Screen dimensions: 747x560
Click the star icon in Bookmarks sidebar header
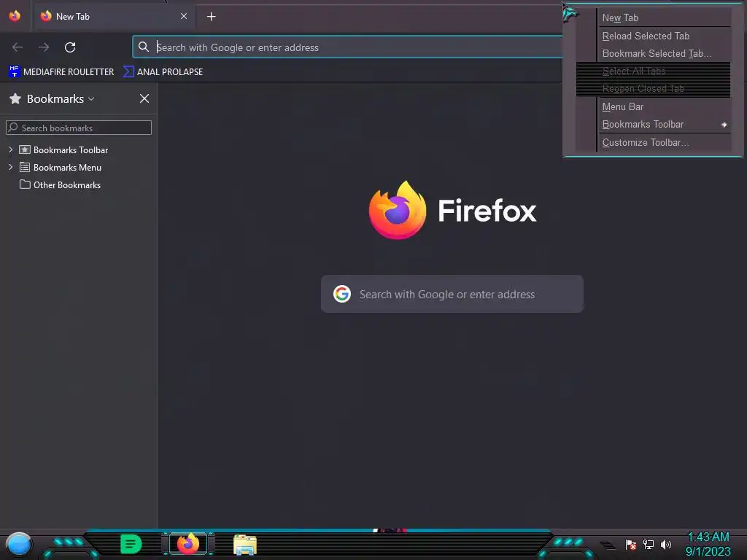coord(15,98)
